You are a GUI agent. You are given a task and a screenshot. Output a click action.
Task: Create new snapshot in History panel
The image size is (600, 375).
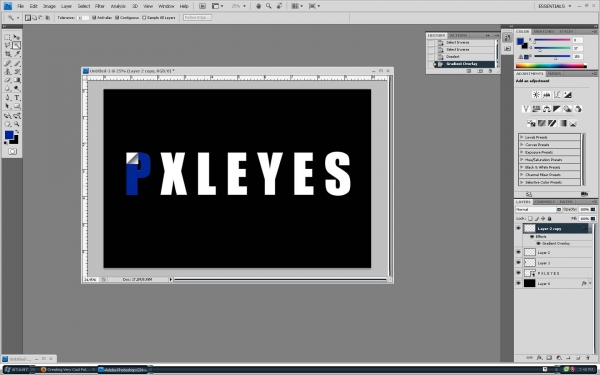[480, 71]
